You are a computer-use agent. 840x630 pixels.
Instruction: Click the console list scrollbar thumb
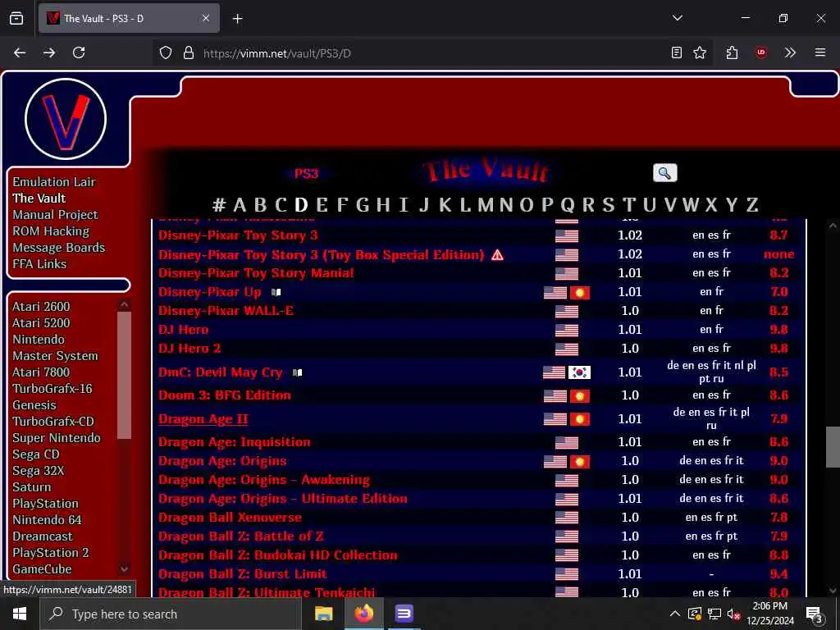click(x=124, y=375)
